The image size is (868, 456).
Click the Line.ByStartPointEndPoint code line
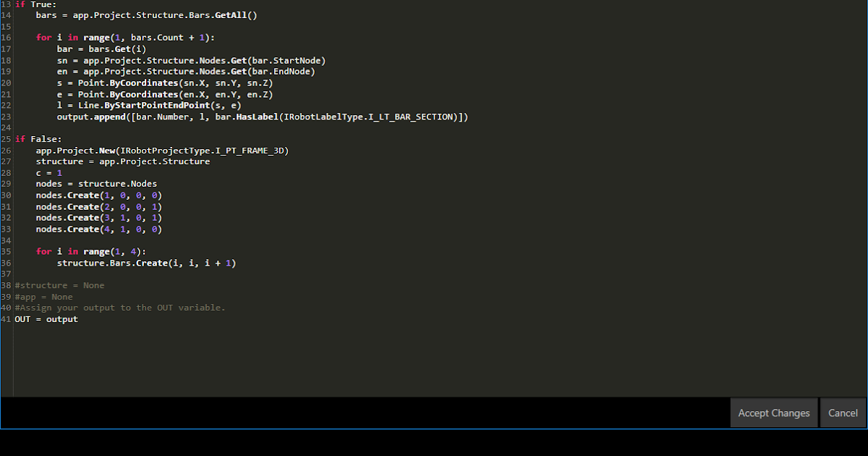(149, 106)
